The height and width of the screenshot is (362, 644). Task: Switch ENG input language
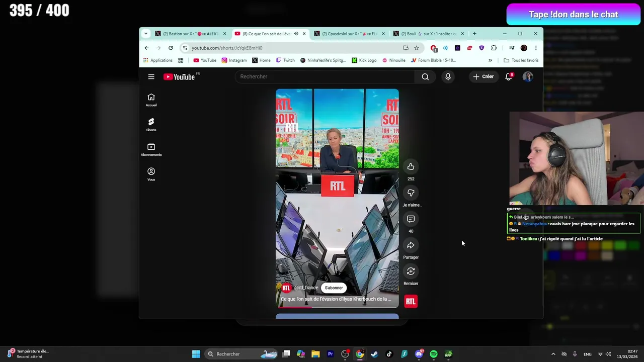pyautogui.click(x=587, y=354)
